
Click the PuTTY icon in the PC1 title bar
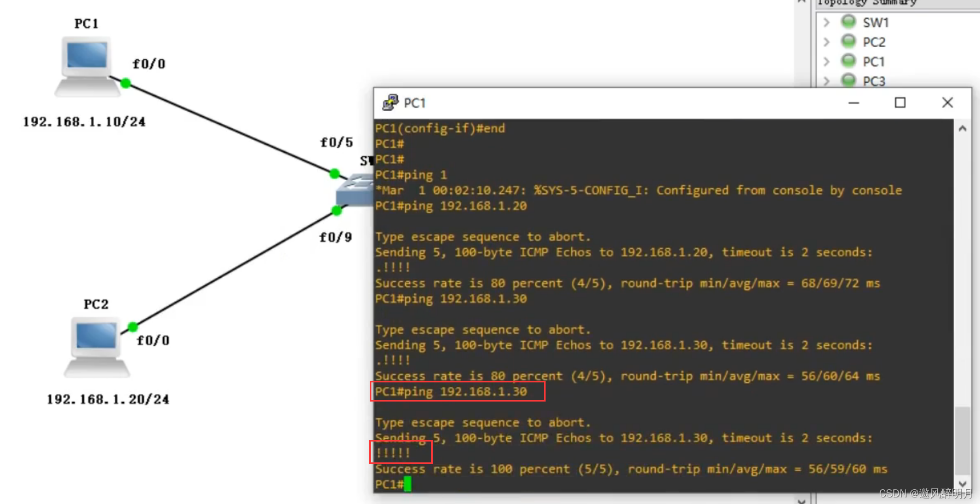coord(390,102)
